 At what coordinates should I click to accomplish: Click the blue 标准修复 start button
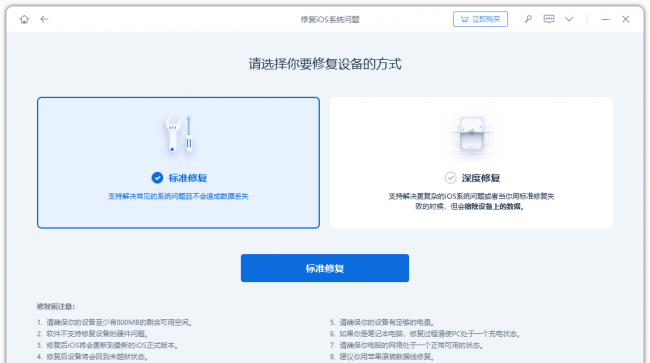(325, 268)
